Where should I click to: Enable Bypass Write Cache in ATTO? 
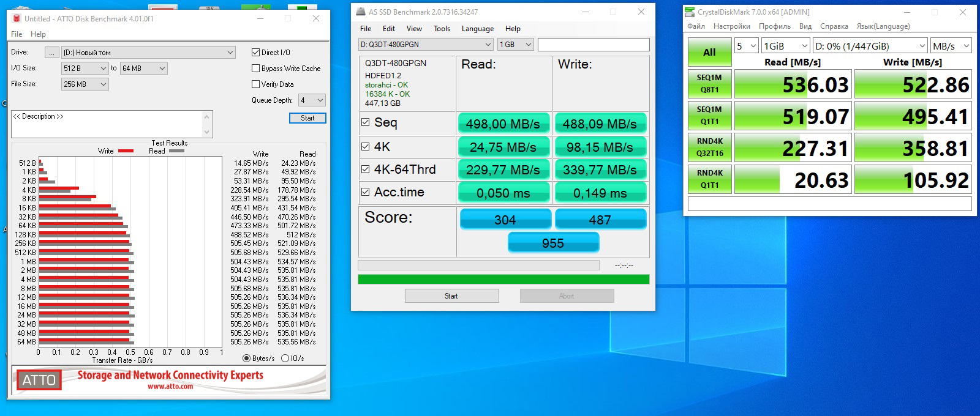pos(256,69)
